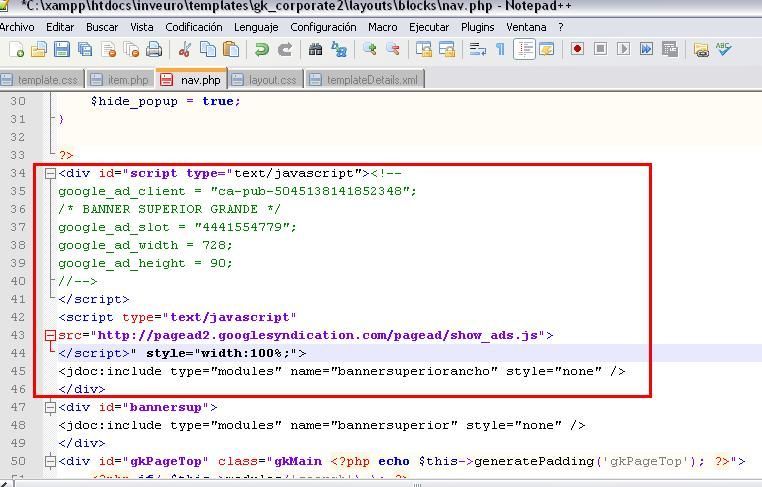Switch to the item.php tab
This screenshot has height=487, width=762.
(120, 80)
